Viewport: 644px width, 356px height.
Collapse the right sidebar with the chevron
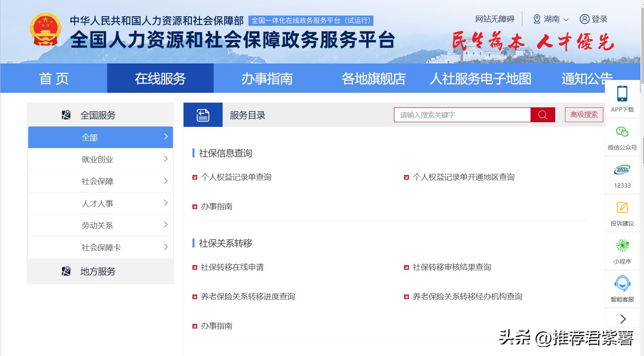(622, 319)
